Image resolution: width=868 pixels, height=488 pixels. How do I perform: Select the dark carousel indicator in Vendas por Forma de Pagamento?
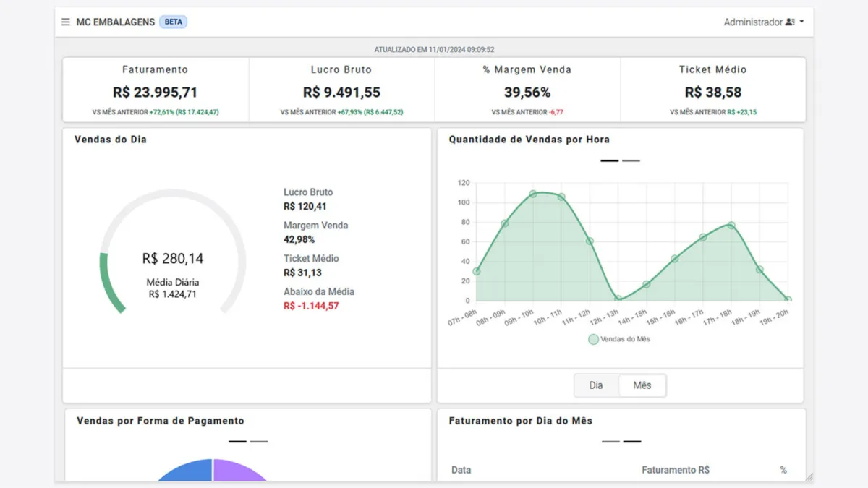tap(237, 441)
